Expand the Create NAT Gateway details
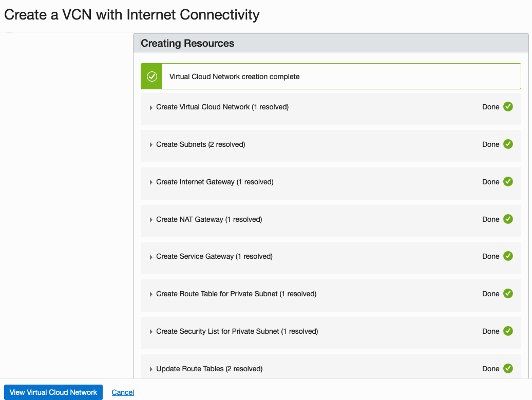Viewport: 532px width, 400px height. click(151, 220)
